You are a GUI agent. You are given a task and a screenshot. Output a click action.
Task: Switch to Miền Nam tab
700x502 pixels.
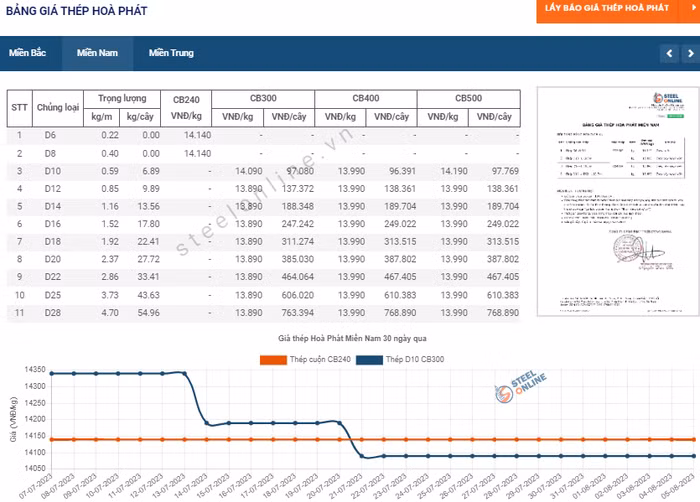(x=97, y=53)
